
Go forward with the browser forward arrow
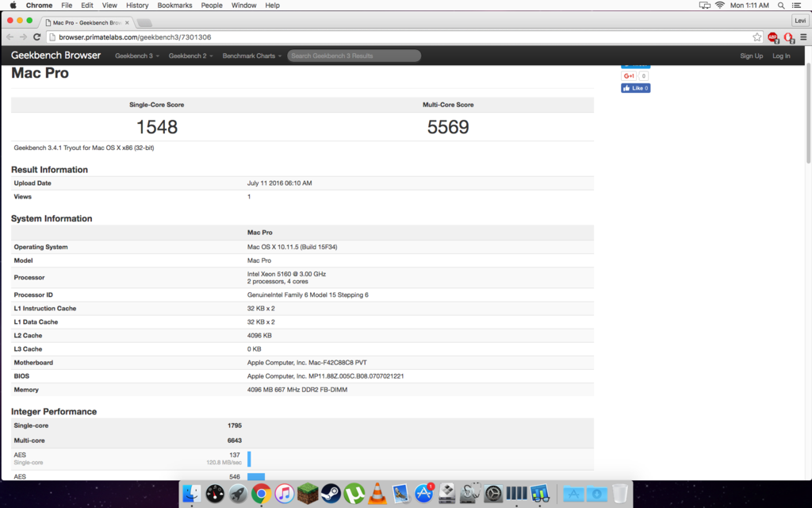pos(23,37)
